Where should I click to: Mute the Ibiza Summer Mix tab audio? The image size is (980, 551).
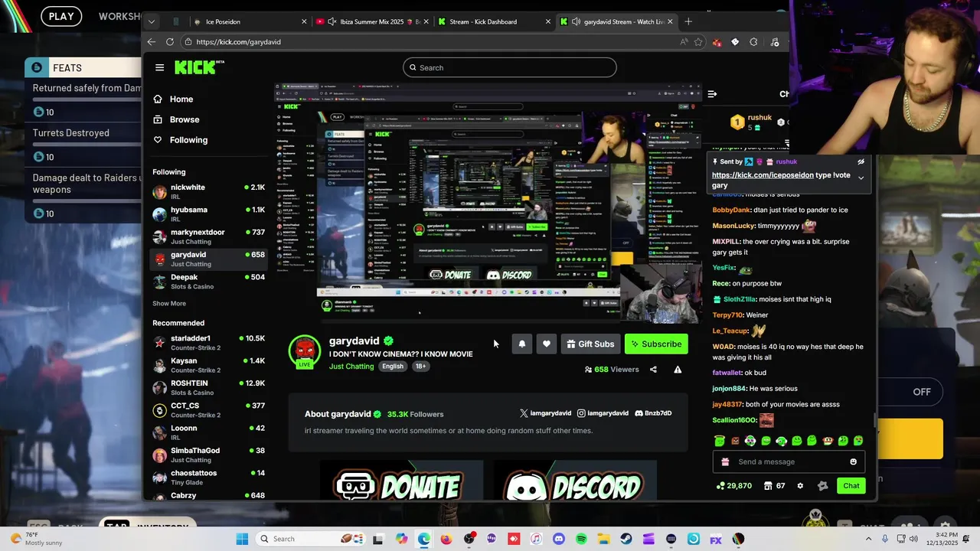tap(332, 21)
